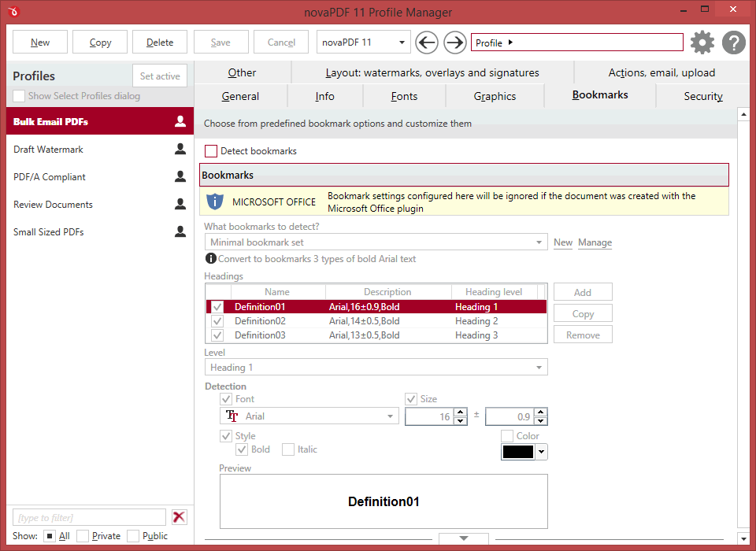Open the color picker dropdown arrow
The height and width of the screenshot is (551, 756).
(542, 452)
